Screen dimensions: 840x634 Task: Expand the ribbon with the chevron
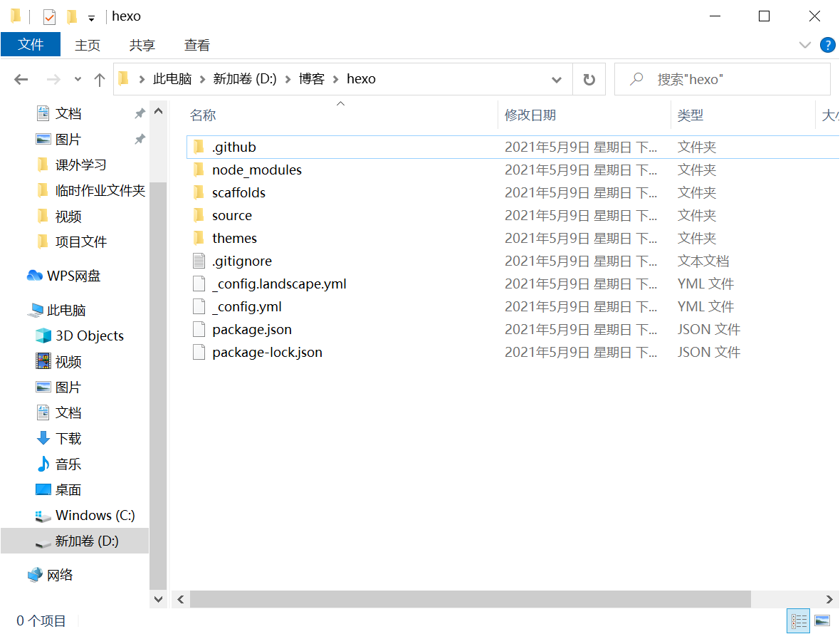tap(805, 45)
